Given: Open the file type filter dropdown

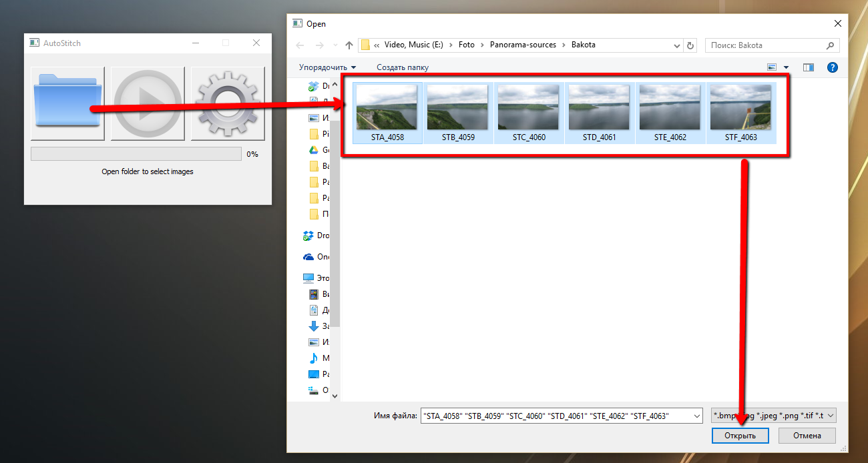Looking at the screenshot, I should click(774, 416).
